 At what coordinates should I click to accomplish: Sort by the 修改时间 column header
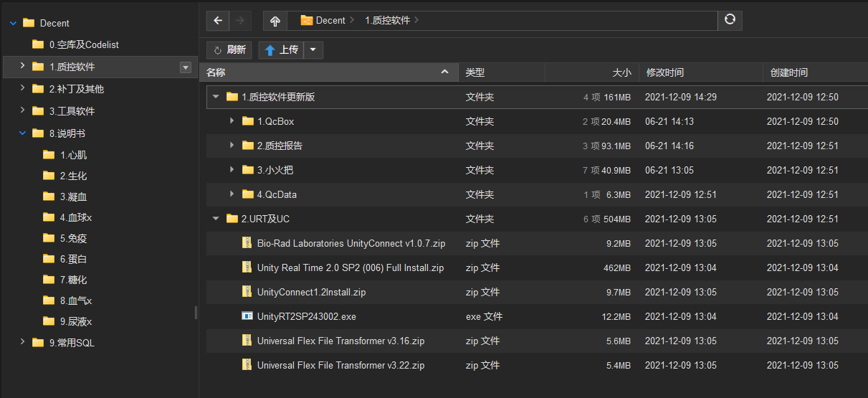tap(664, 72)
